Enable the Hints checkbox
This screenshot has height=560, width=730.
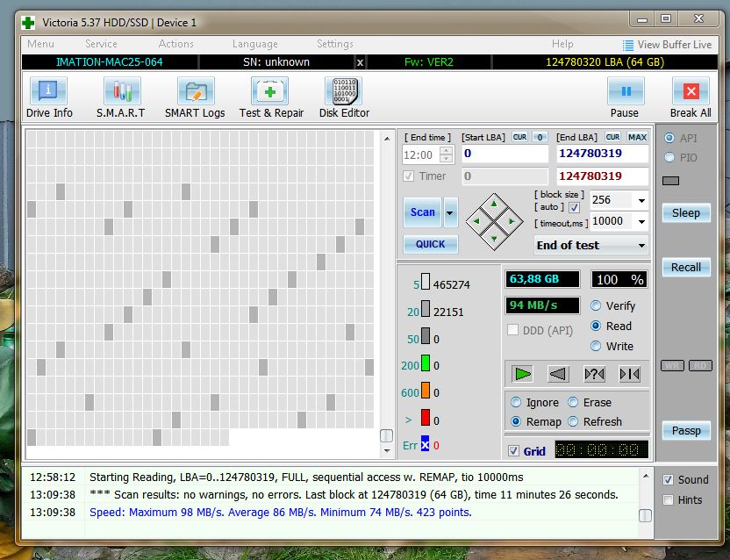[668, 500]
